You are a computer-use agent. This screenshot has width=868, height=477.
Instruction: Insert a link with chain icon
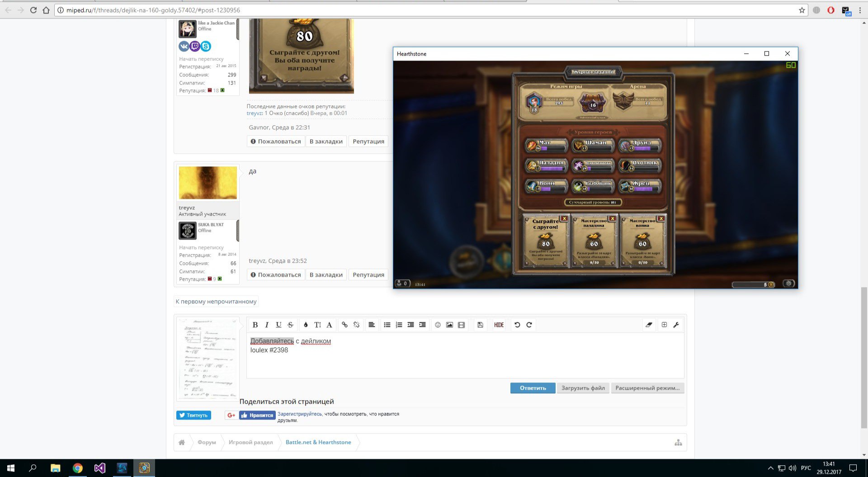(x=344, y=325)
